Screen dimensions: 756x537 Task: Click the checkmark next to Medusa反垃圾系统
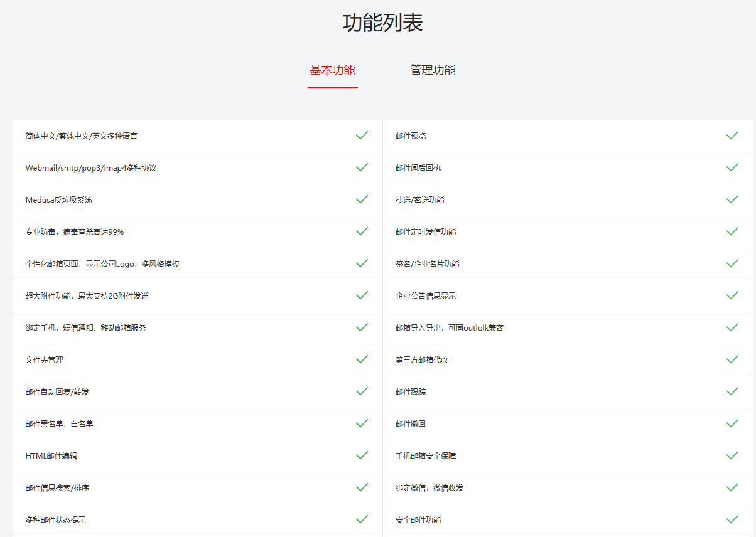click(x=362, y=199)
